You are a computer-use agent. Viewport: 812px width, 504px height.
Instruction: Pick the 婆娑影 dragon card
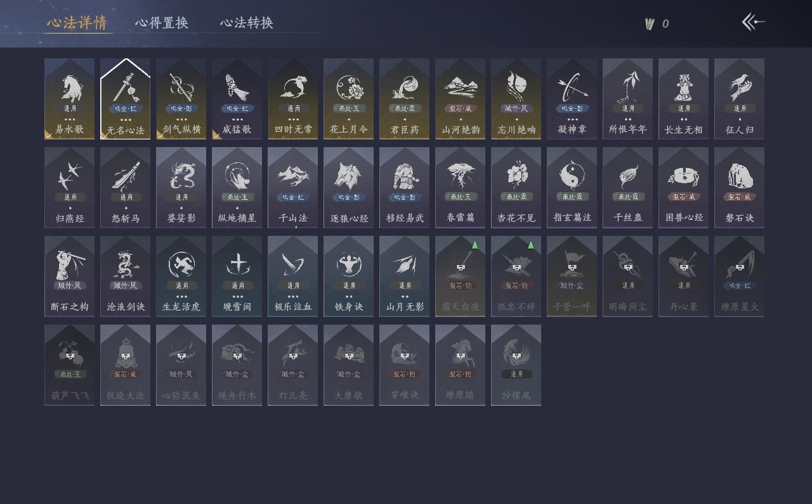coord(181,188)
